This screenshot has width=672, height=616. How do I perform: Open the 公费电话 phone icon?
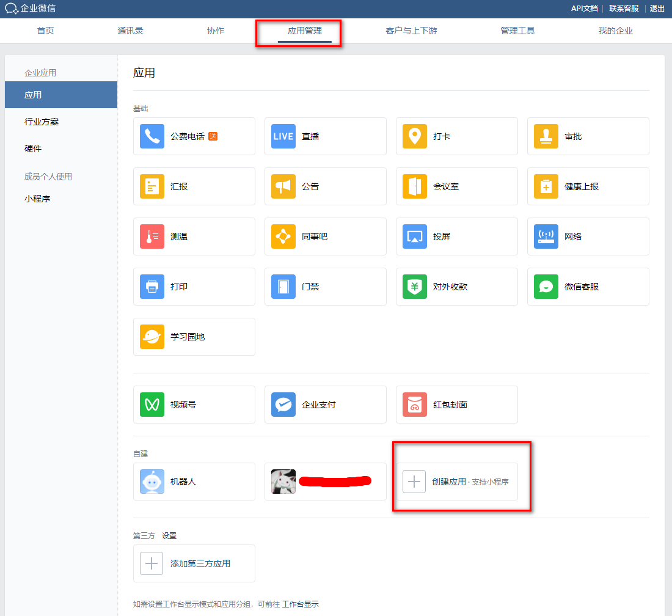(x=152, y=136)
